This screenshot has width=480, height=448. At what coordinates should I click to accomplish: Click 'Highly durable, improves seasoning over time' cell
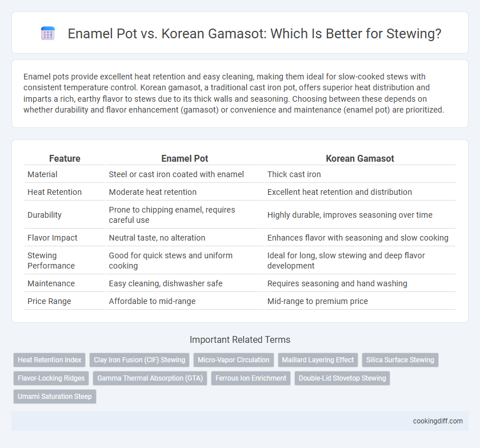click(359, 215)
